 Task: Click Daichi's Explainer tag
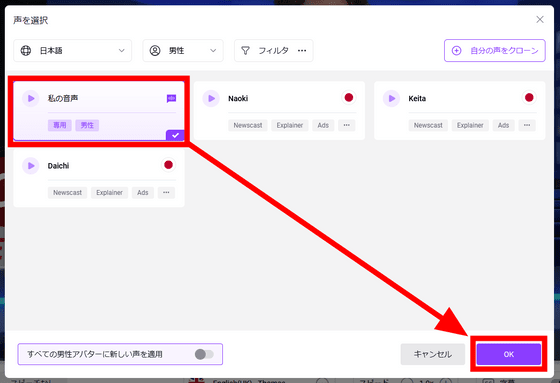(x=109, y=193)
